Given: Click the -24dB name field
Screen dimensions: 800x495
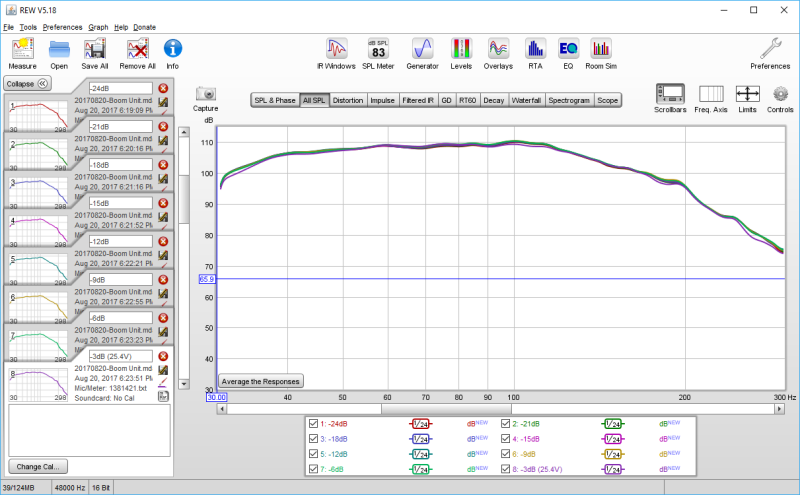Looking at the screenshot, I should pyautogui.click(x=121, y=88).
